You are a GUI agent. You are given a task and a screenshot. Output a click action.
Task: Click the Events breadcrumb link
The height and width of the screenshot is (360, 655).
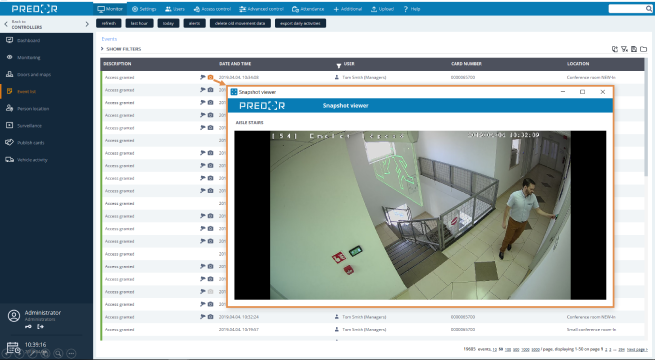tap(109, 39)
